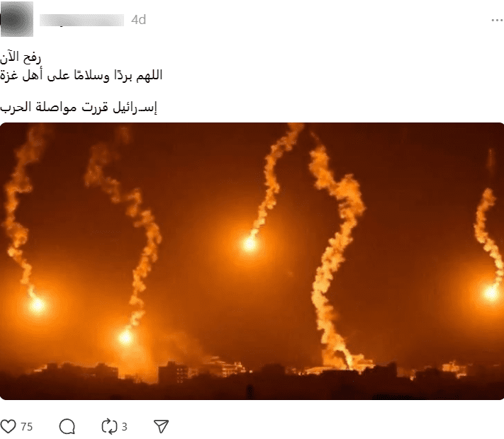Image resolution: width=504 pixels, height=439 pixels.
Task: Repost using the circular arrows icon
Action: 109,426
